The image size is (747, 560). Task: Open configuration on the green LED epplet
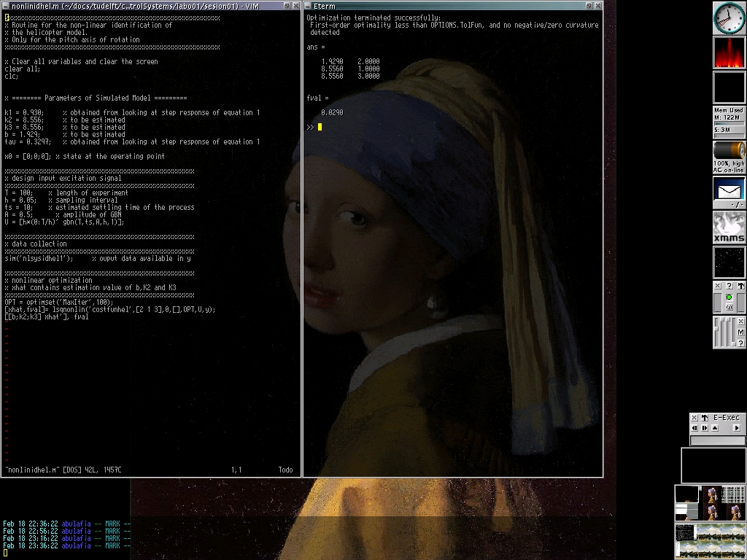(741, 286)
